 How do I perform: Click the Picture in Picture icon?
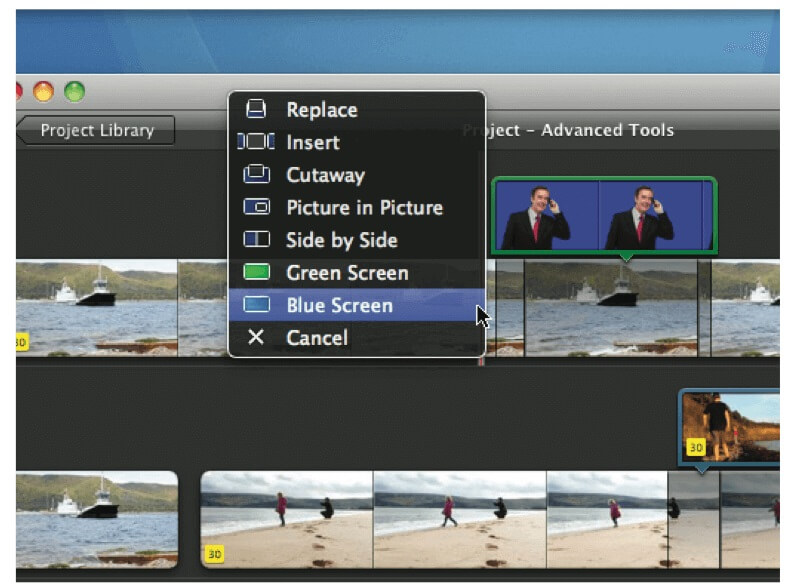pyautogui.click(x=258, y=208)
